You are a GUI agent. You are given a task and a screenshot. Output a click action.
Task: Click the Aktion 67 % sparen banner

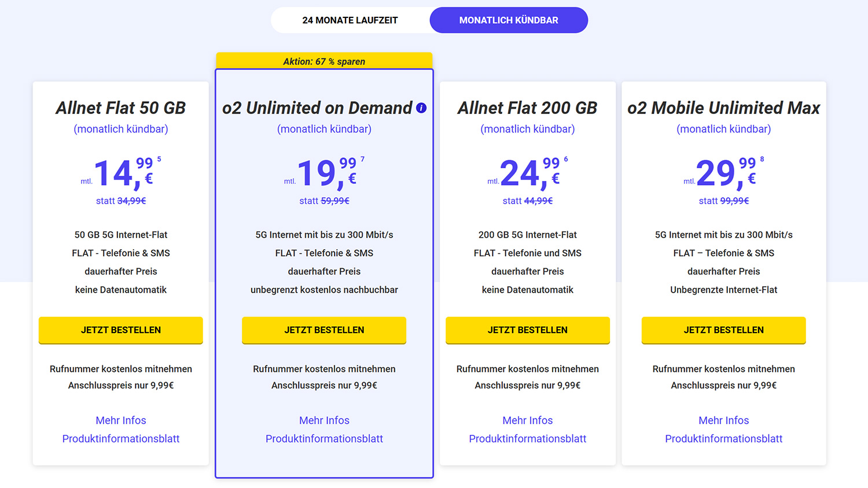324,61
